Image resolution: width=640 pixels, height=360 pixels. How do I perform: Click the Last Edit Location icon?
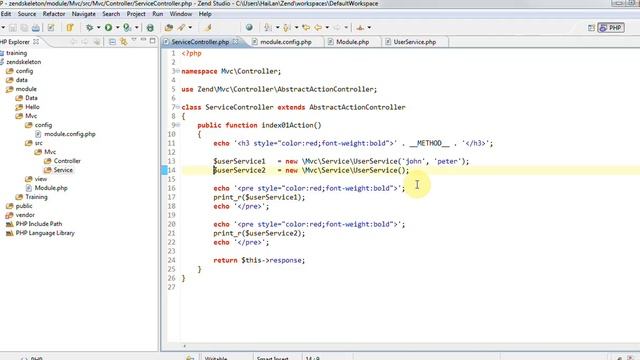pyautogui.click(x=306, y=28)
